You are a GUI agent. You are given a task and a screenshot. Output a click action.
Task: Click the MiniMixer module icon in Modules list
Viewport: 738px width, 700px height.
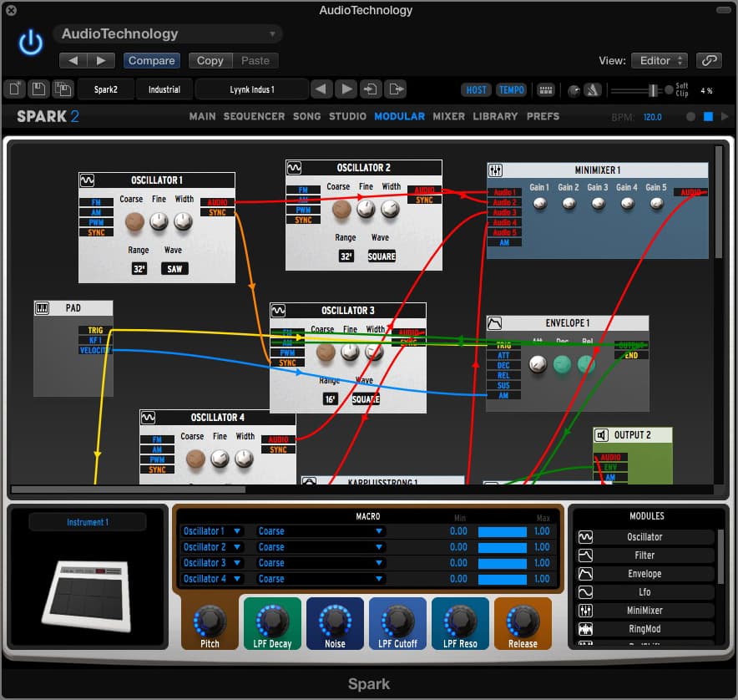[x=585, y=611]
